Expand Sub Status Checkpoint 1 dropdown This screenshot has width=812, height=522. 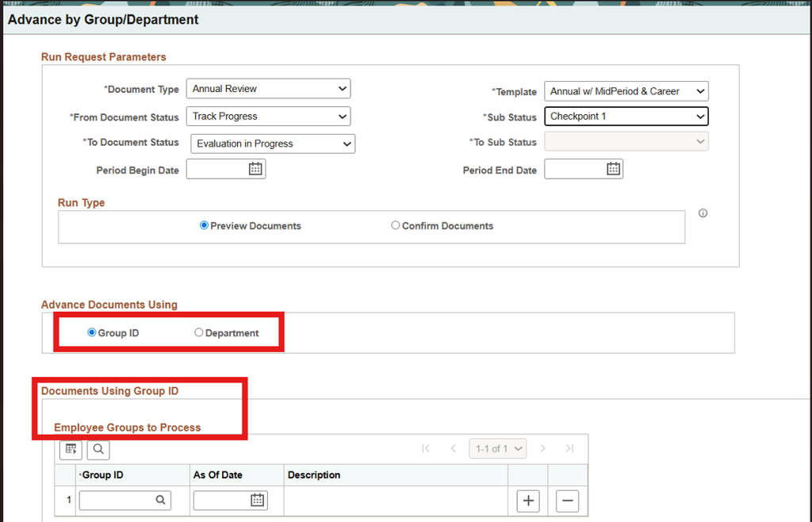pos(626,116)
